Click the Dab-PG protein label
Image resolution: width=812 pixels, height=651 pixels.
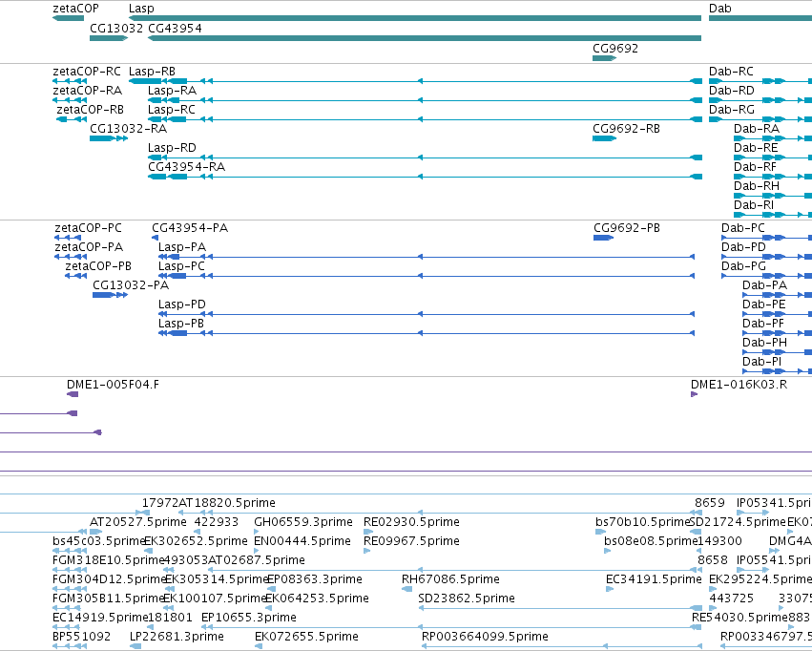743,266
